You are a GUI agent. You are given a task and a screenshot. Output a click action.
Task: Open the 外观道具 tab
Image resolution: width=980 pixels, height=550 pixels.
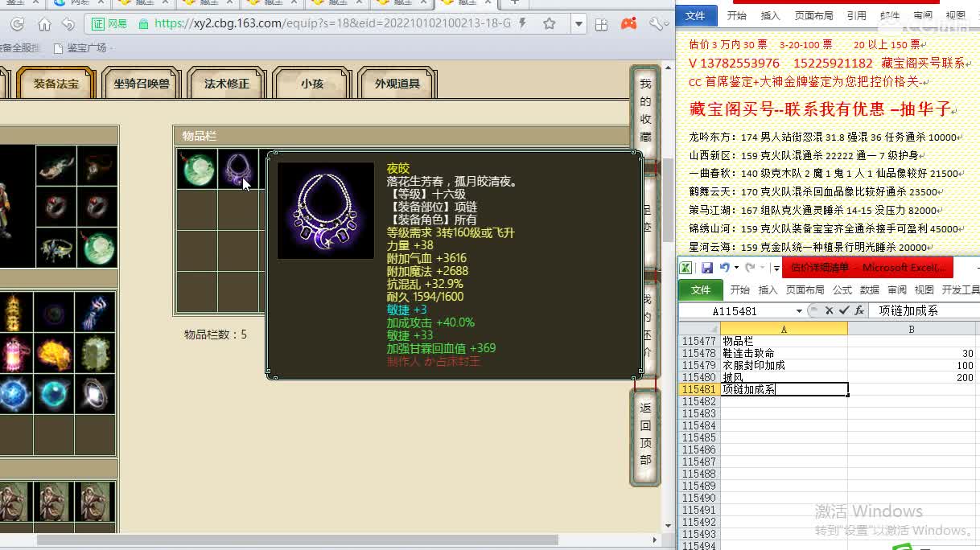(397, 83)
